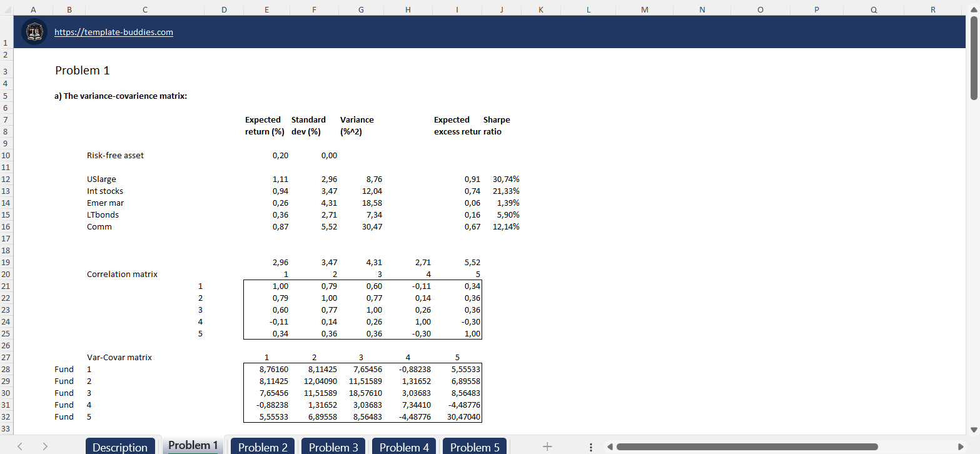Image resolution: width=980 pixels, height=454 pixels.
Task: Select the risk-free return value 0,20
Action: 280,156
